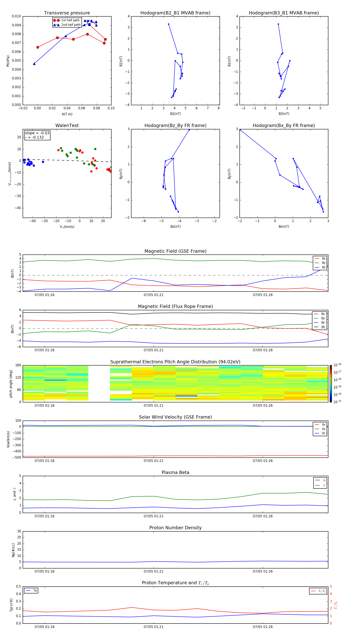Click top-left endpoint of Bx_By hodogram curve

[x=240, y=130]
